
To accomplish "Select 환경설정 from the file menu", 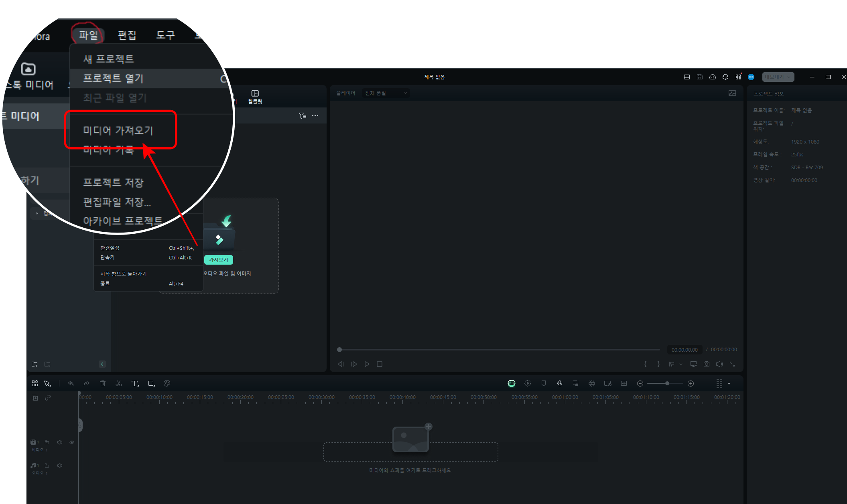I will point(110,248).
